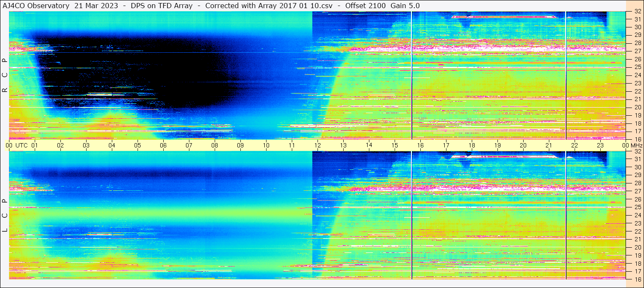Viewport: 644px width, 288px height.
Task: Click the "16" MHz label beside LCP panel
Action: point(637,279)
